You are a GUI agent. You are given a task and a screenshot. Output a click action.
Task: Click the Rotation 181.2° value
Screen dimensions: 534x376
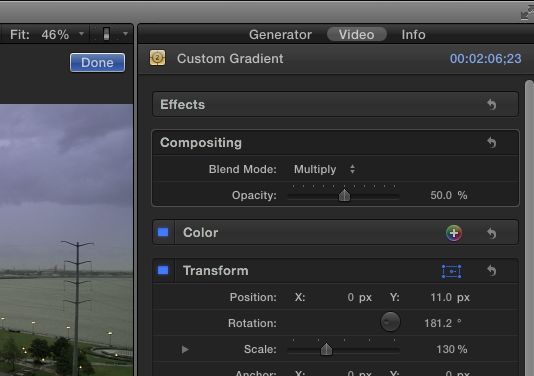pyautogui.click(x=443, y=323)
